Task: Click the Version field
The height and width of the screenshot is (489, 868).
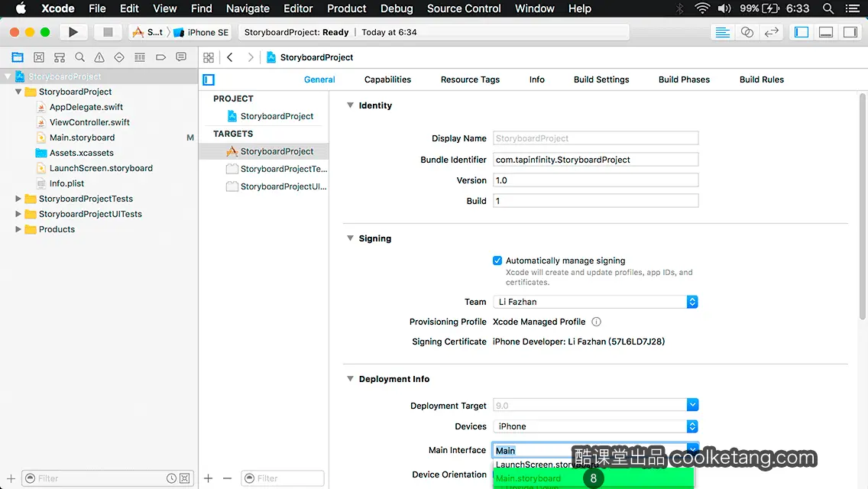Action: coord(596,180)
